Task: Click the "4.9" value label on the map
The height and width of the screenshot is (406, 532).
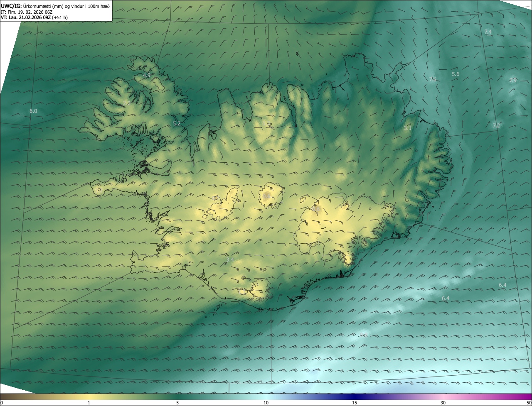Action: pyautogui.click(x=146, y=75)
